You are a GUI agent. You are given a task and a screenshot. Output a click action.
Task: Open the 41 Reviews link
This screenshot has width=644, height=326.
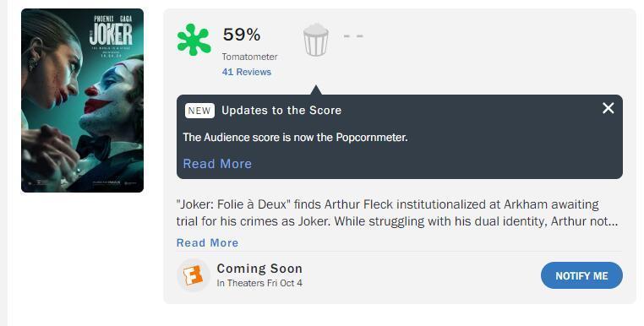tap(247, 72)
